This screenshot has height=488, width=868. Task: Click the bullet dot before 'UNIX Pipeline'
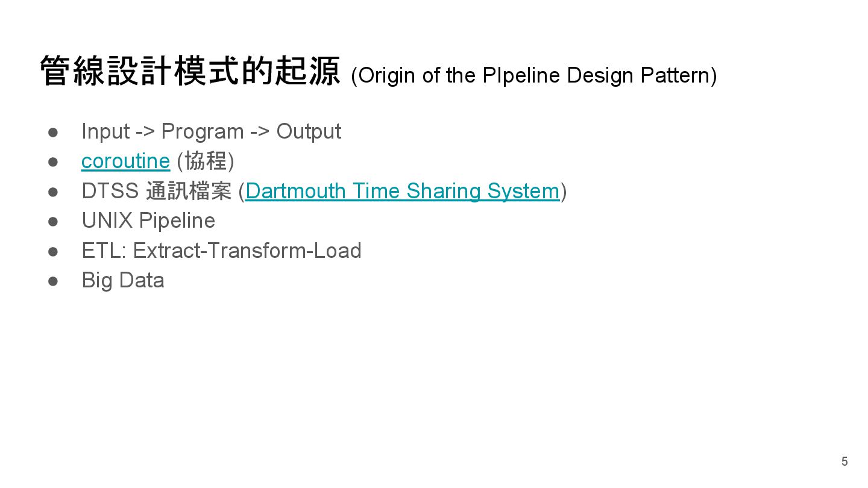coord(53,221)
